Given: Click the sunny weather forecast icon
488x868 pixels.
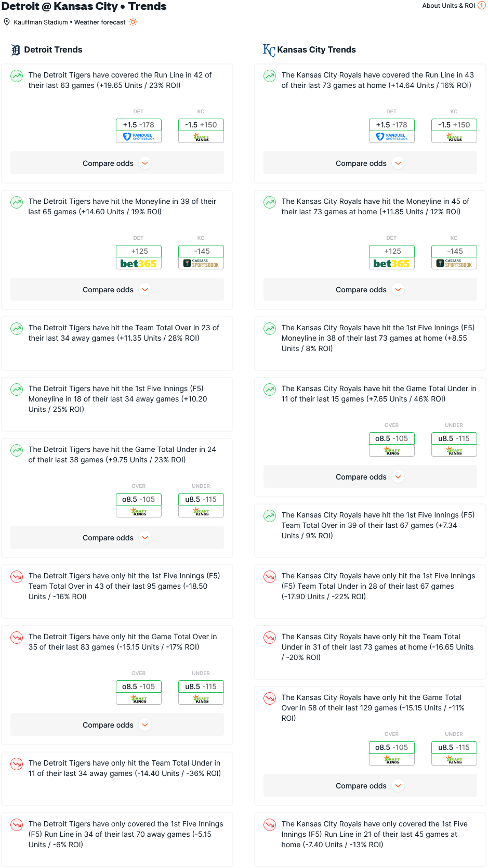Looking at the screenshot, I should [134, 22].
